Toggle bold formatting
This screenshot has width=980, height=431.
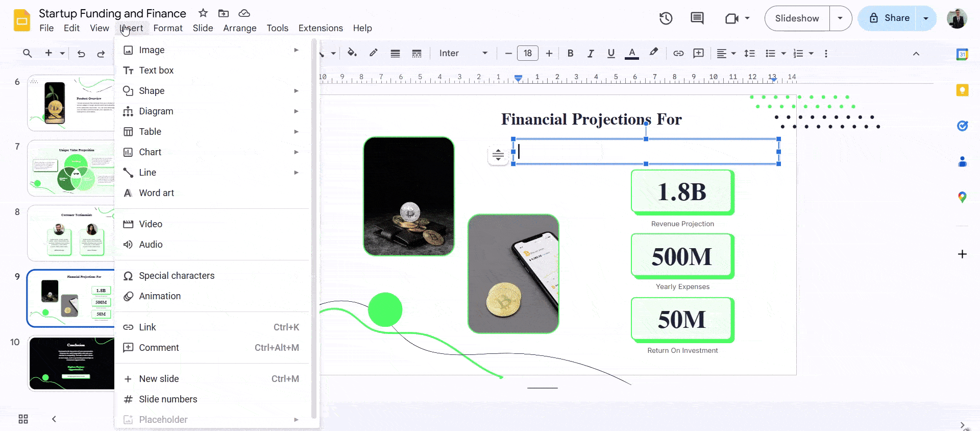570,53
